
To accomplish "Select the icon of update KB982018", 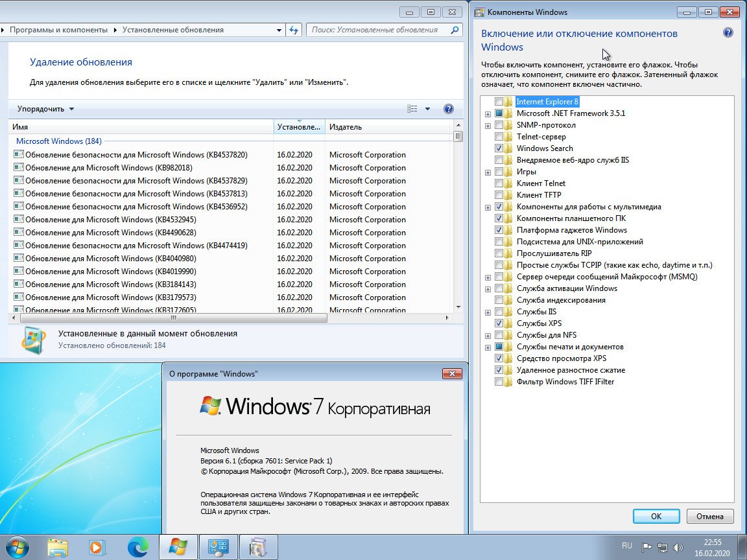I will point(19,167).
